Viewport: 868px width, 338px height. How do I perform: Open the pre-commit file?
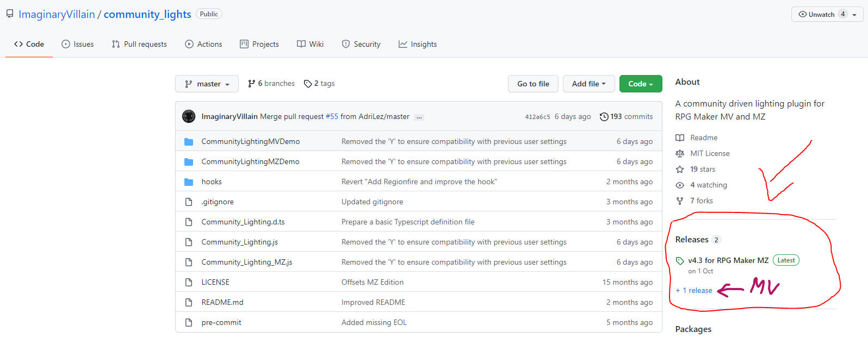pyautogui.click(x=221, y=322)
